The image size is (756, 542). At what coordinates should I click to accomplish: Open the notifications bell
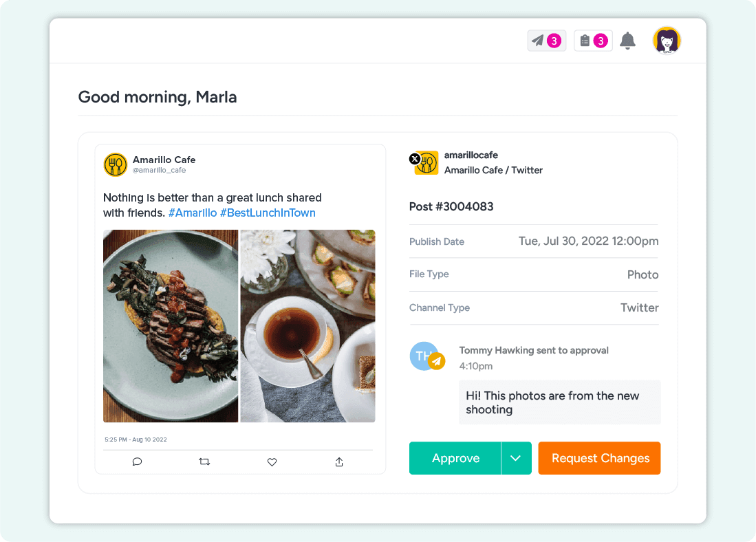click(627, 41)
